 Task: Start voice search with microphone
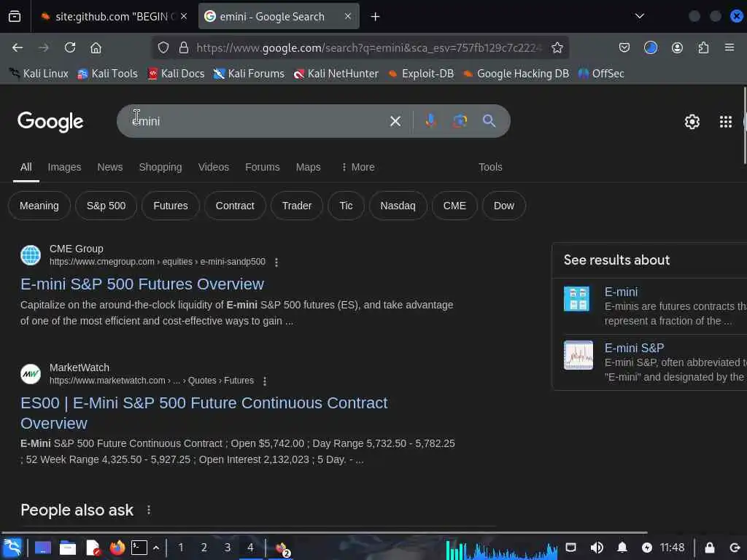tap(430, 121)
